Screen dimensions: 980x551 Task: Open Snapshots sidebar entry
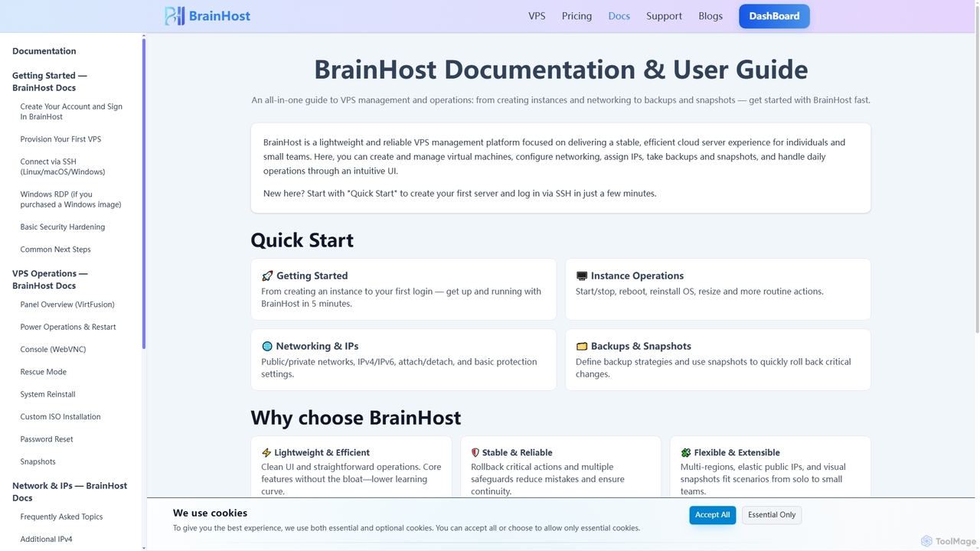[x=38, y=462]
